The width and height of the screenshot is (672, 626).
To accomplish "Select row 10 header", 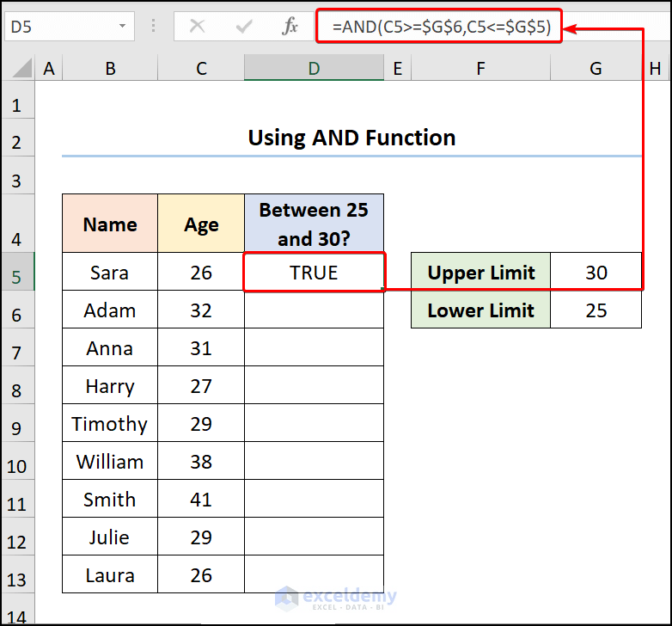I will 17,461.
